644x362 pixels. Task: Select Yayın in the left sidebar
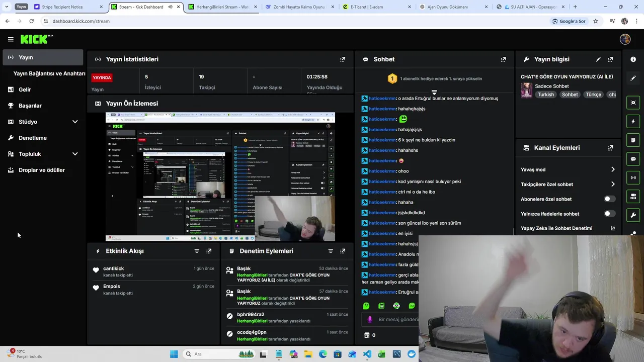[x=43, y=57]
